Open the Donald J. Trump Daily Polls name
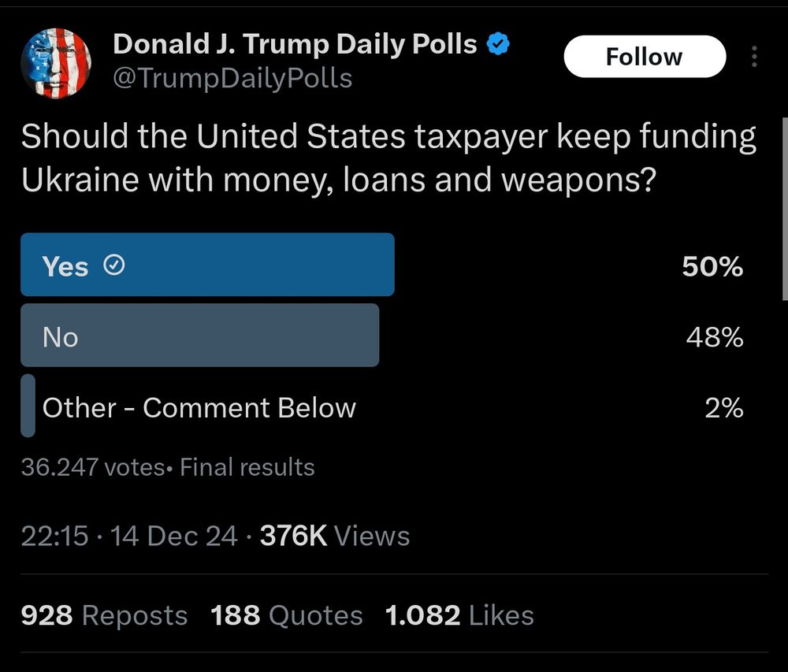The height and width of the screenshot is (672, 788). point(295,44)
